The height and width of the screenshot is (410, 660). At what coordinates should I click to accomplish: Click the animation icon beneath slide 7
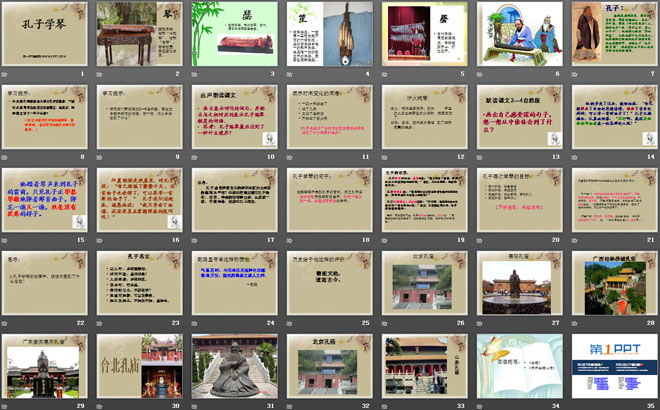click(575, 75)
